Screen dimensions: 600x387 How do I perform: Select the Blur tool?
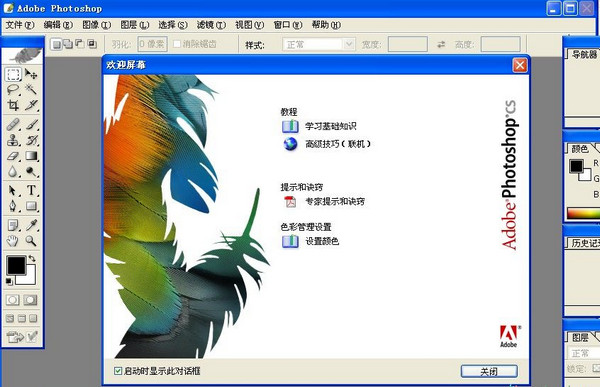point(13,171)
